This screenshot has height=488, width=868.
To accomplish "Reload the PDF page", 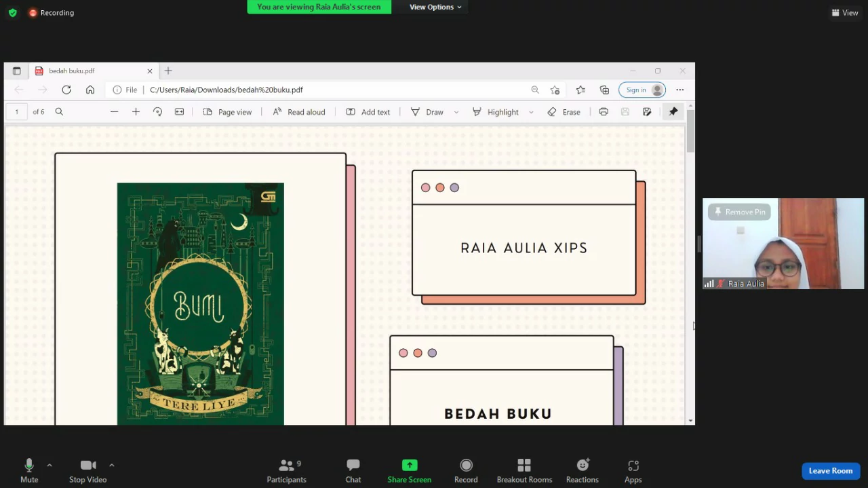I will [x=66, y=90].
